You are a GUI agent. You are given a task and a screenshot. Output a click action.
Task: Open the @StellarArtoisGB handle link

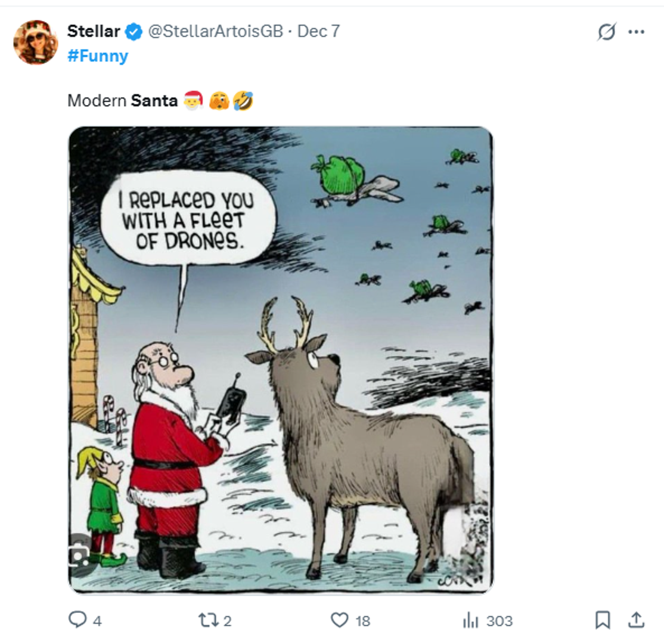pos(215,32)
